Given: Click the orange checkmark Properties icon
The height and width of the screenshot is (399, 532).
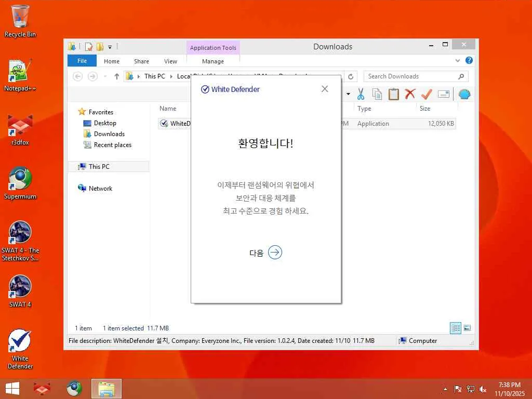Looking at the screenshot, I should pyautogui.click(x=427, y=94).
